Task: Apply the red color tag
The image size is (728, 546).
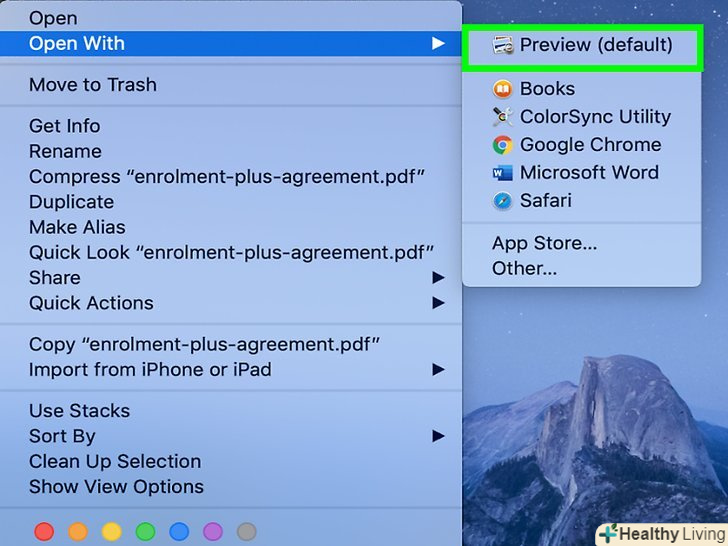Action: point(44,532)
